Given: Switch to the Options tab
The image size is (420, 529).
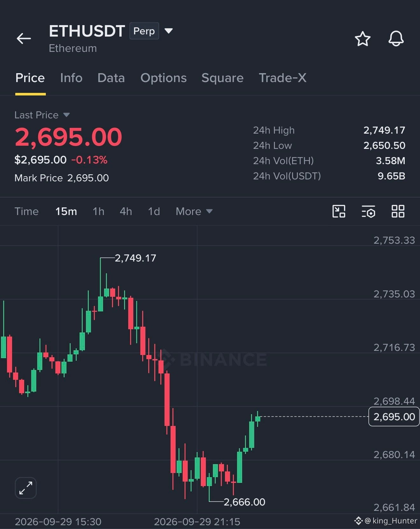Looking at the screenshot, I should (164, 78).
